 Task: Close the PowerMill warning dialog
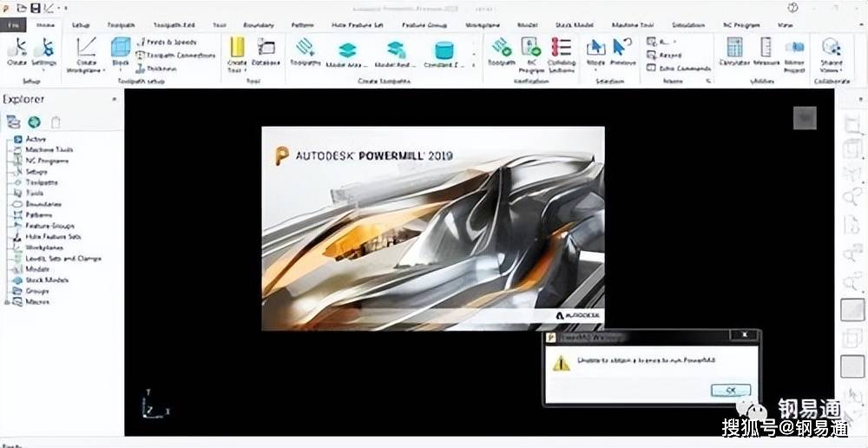click(x=745, y=335)
